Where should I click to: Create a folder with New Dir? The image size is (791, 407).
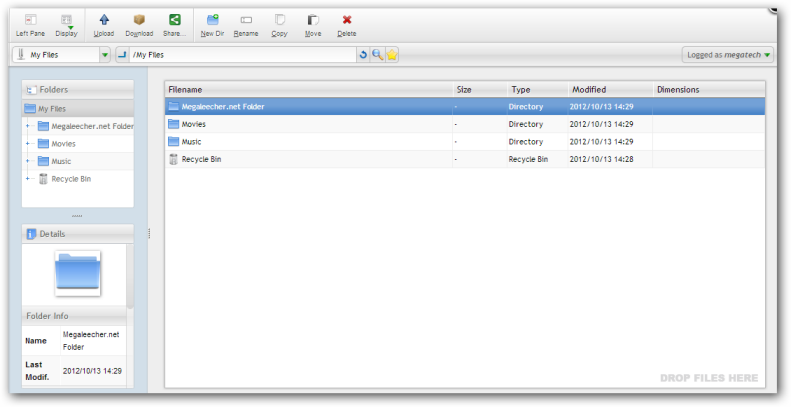click(212, 25)
